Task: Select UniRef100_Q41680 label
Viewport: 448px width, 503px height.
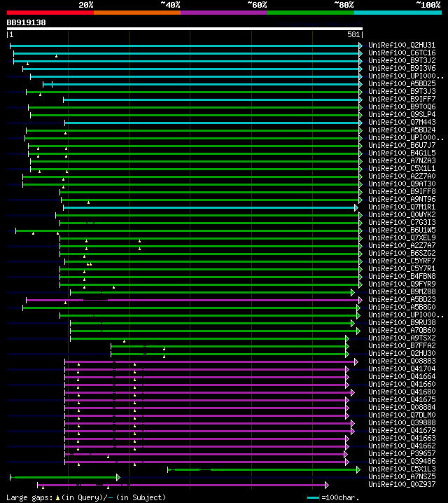Action: 402,392
